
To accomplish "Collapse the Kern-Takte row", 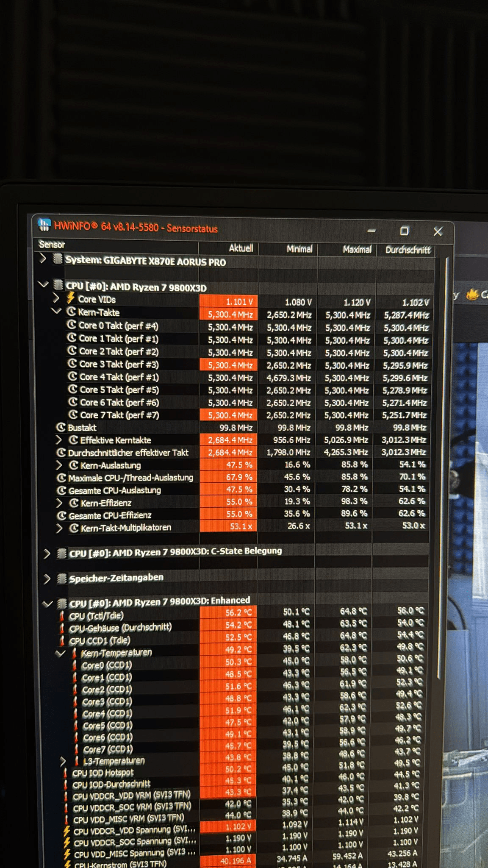I will coord(56,311).
